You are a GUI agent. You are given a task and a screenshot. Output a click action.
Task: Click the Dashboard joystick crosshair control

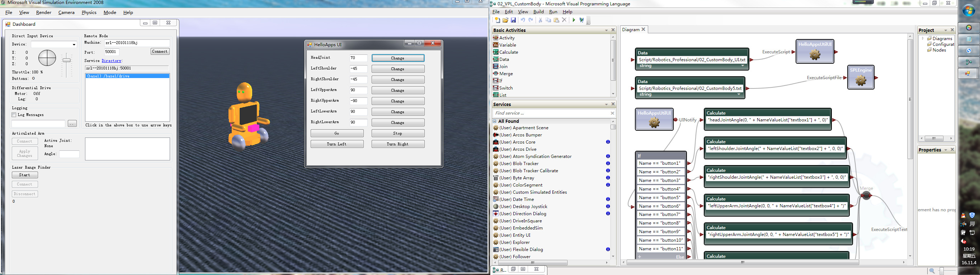[47, 58]
